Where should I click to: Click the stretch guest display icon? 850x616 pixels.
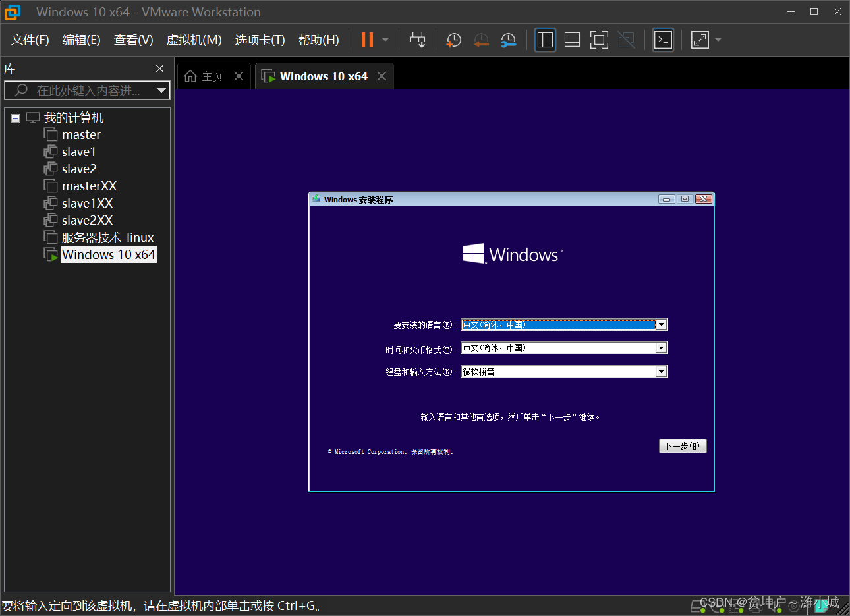pyautogui.click(x=700, y=40)
